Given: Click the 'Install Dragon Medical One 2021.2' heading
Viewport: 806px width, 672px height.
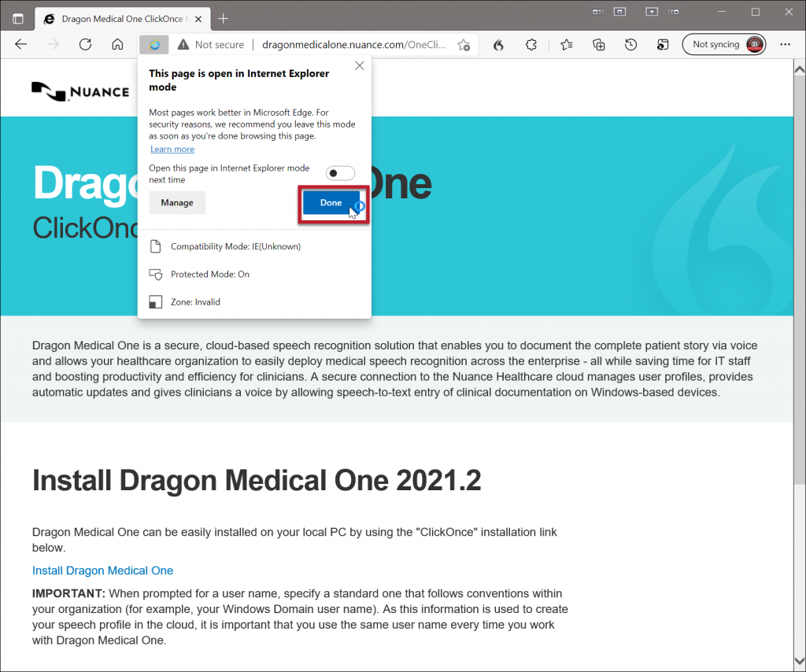Looking at the screenshot, I should pyautogui.click(x=257, y=480).
